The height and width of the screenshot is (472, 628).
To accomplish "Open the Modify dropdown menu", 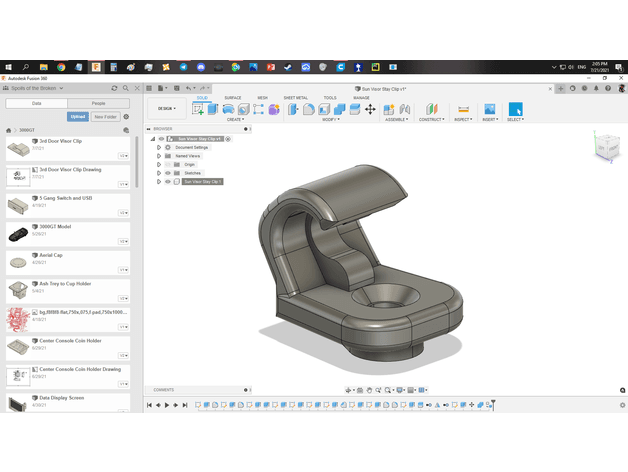I will pyautogui.click(x=331, y=119).
